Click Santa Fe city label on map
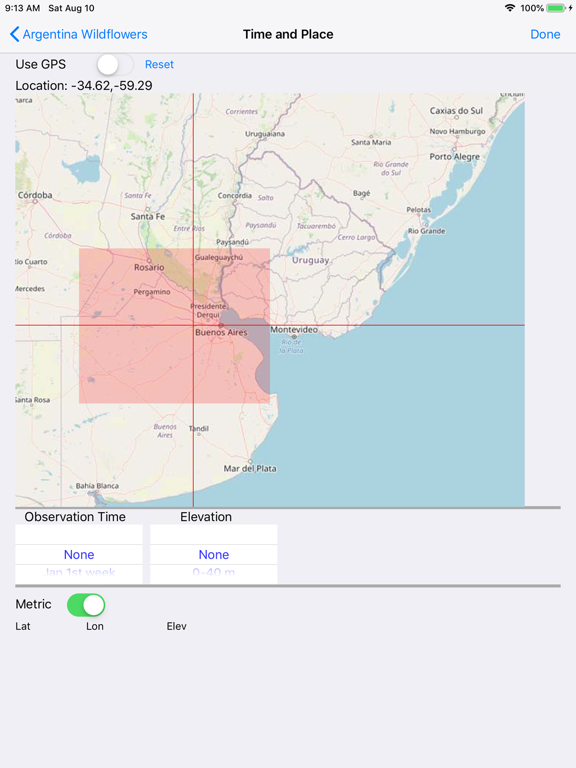 click(x=147, y=216)
